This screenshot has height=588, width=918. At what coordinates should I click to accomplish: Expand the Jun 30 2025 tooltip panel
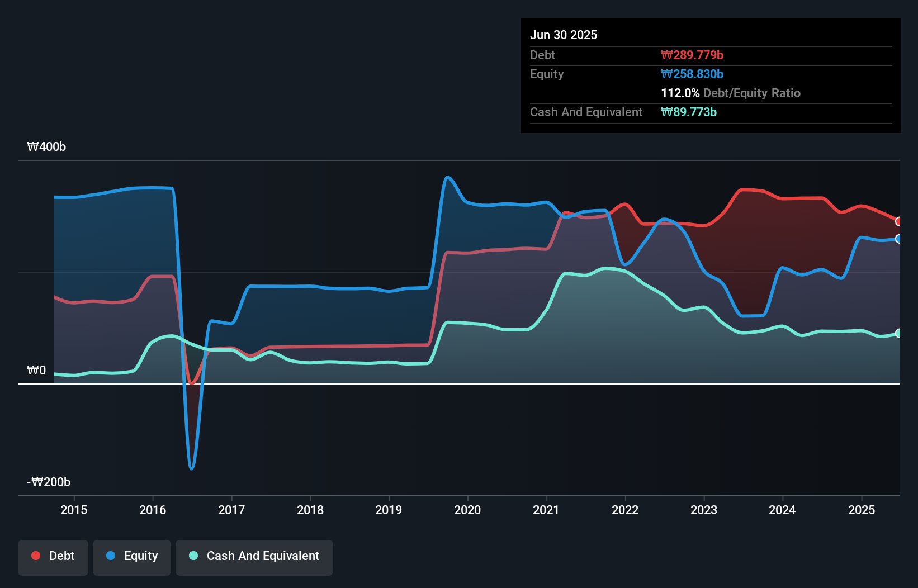click(564, 35)
